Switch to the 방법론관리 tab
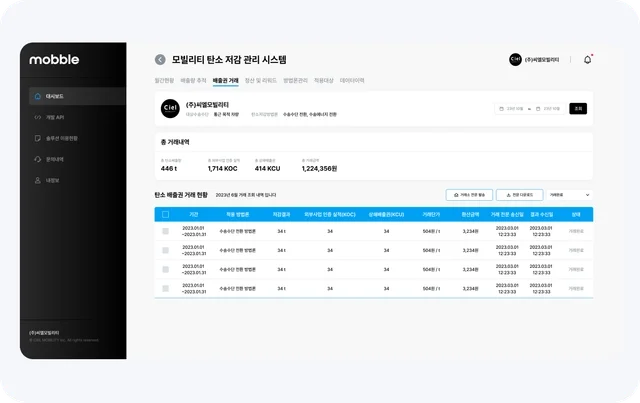 coord(296,80)
